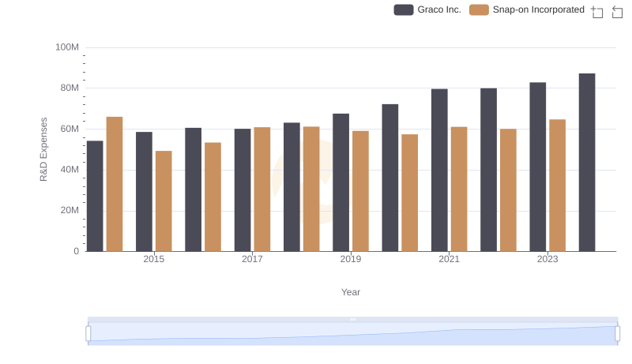Click the 2015 x-axis label

pyautogui.click(x=153, y=259)
